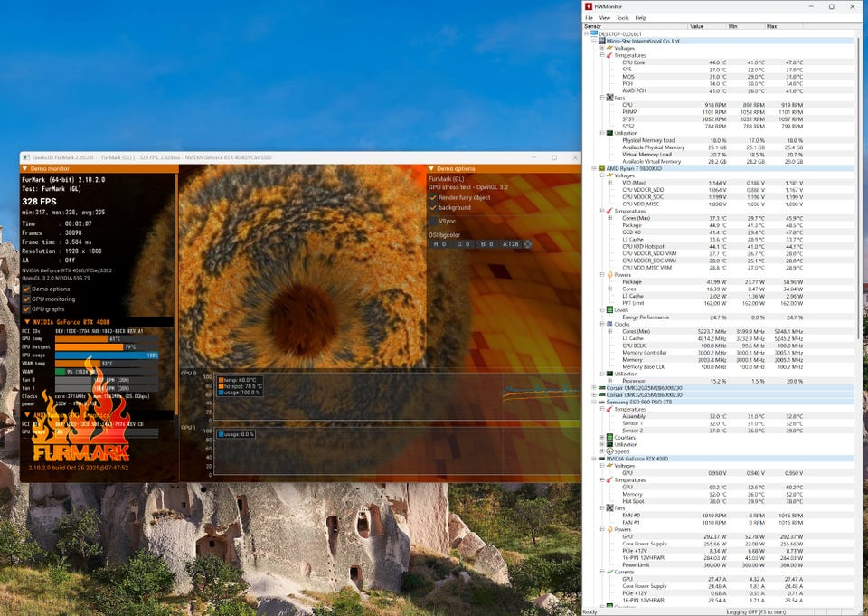This screenshot has height=616, width=868.
Task: Collapse the Demo monitor panel header
Action: (25, 169)
